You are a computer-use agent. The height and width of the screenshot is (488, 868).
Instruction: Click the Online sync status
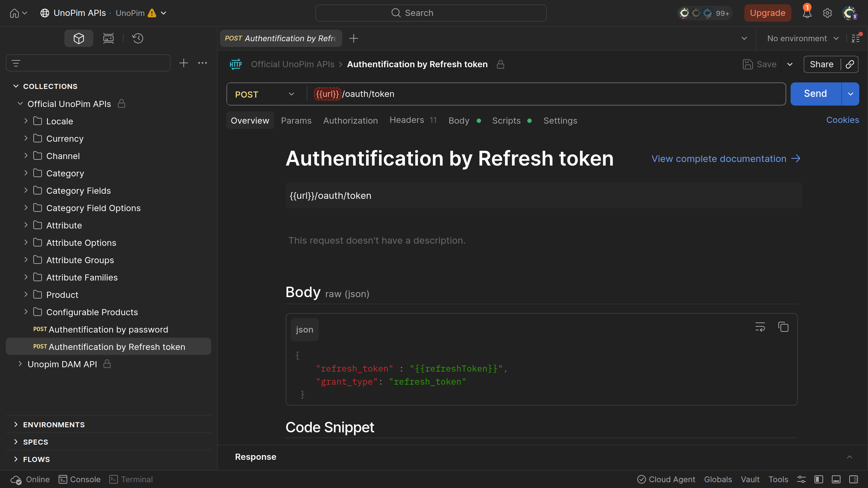pyautogui.click(x=30, y=479)
